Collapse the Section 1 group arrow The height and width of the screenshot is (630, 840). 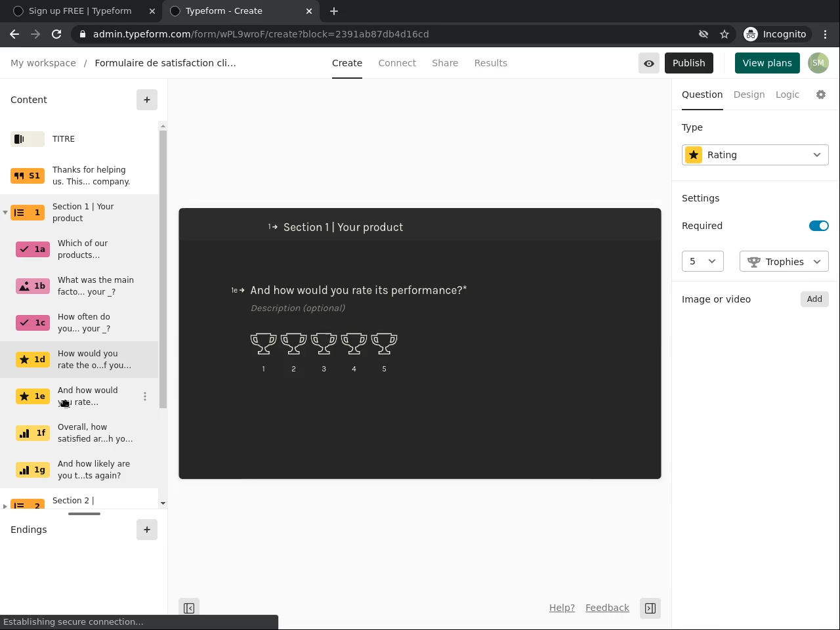(5, 213)
